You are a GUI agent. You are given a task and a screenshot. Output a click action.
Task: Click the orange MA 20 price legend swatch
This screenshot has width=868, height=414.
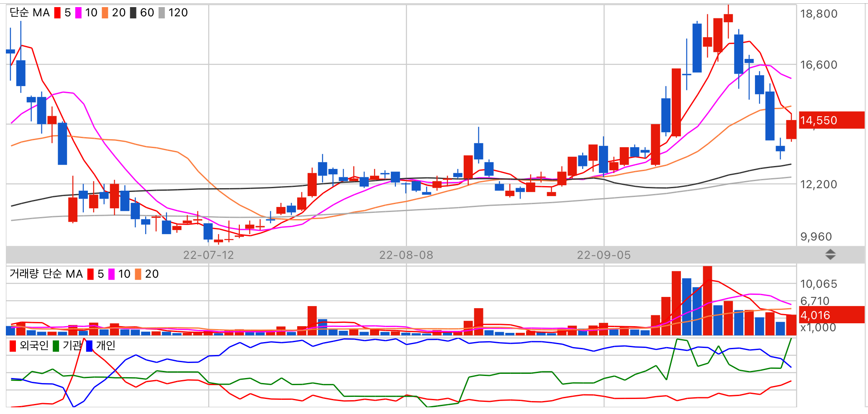tap(105, 13)
